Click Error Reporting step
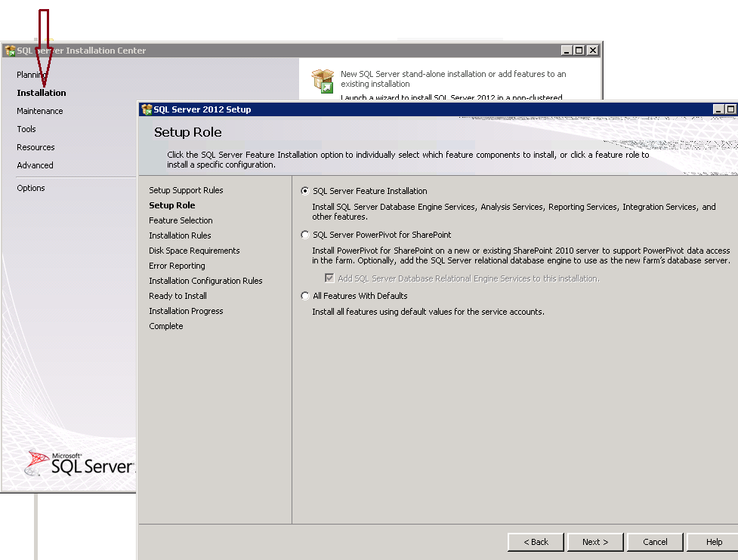 point(177,266)
